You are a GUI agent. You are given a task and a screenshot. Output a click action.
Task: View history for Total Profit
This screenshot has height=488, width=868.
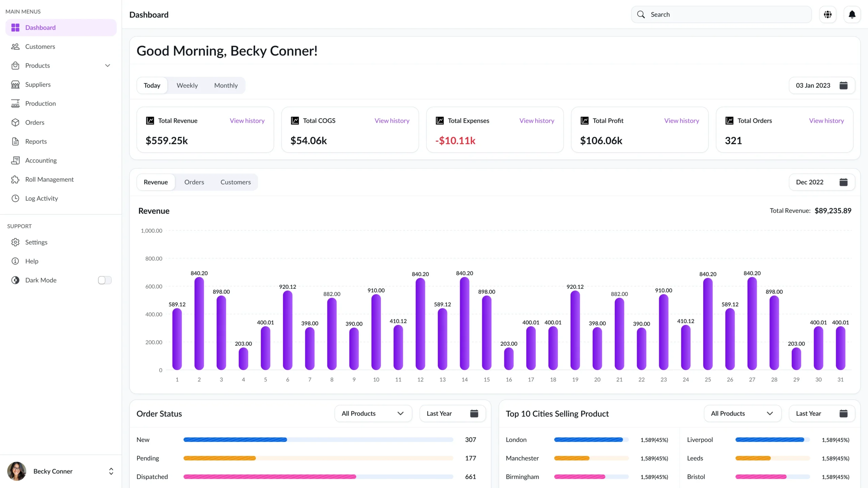[x=681, y=121]
